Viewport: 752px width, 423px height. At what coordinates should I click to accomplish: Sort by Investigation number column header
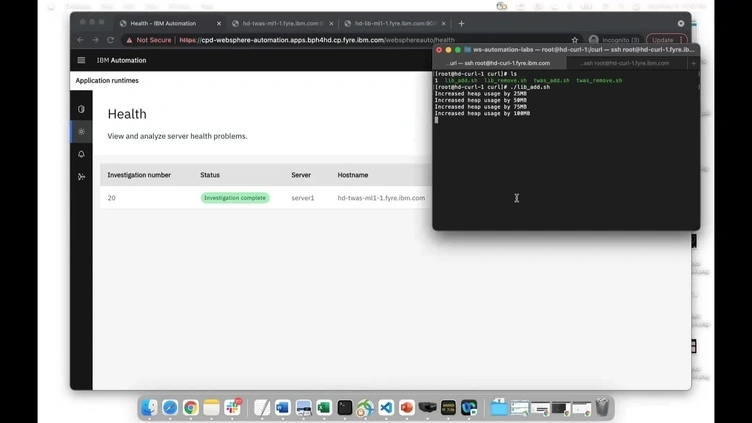pyautogui.click(x=139, y=175)
